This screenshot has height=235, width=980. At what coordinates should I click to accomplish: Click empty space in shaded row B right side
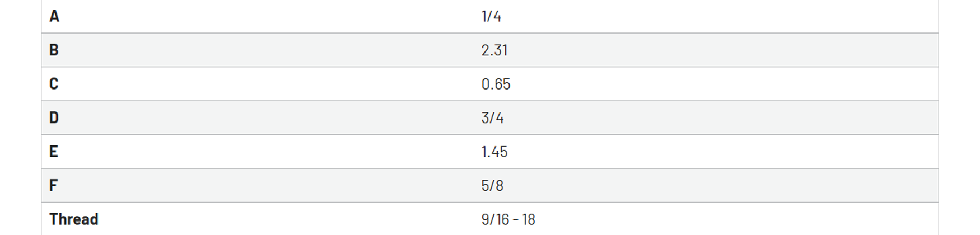click(x=728, y=50)
